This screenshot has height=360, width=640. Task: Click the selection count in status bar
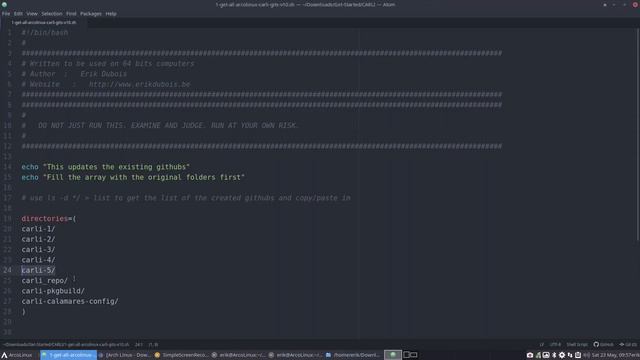pos(153,344)
